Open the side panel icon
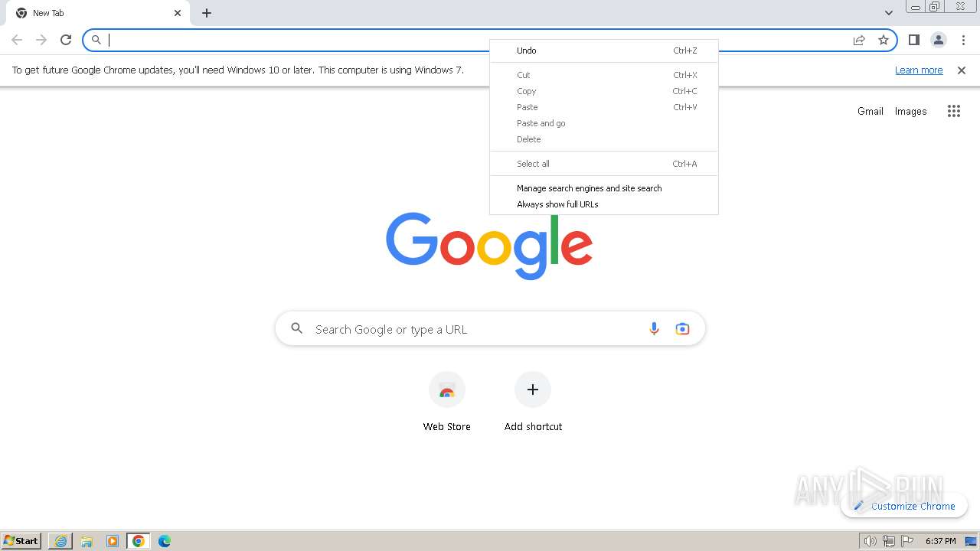 (x=913, y=40)
